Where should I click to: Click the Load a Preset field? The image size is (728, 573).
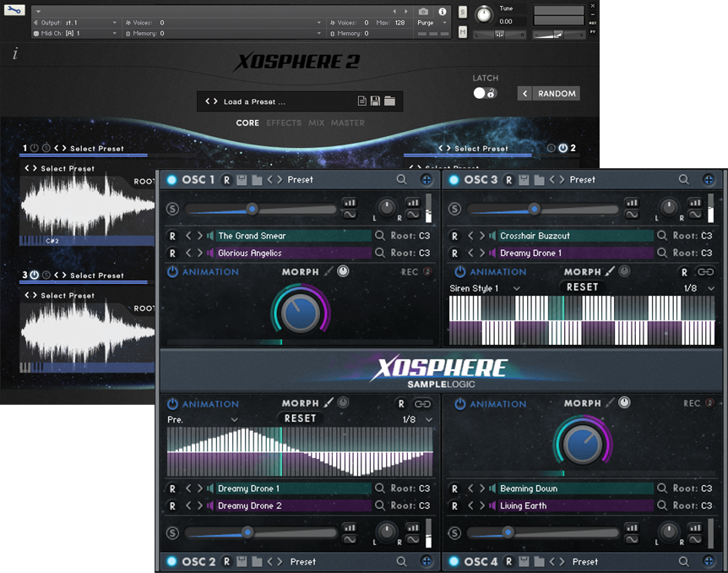pos(300,101)
